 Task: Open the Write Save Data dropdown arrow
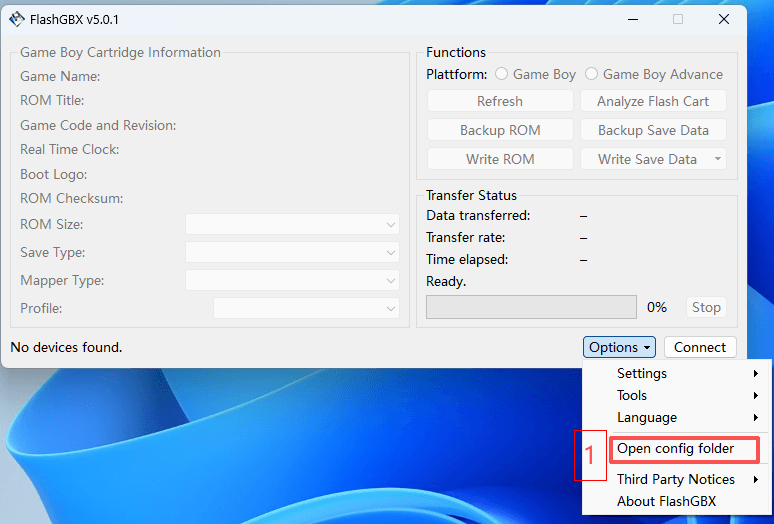[718, 159]
